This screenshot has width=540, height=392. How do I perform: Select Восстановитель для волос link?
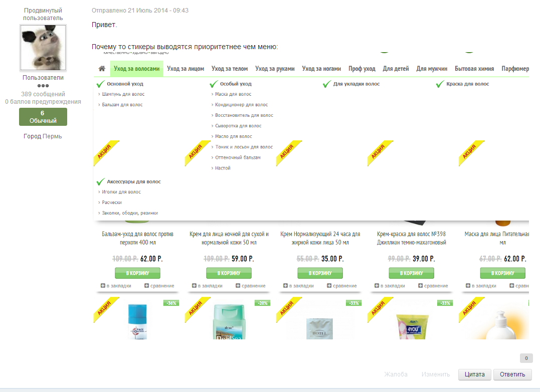[244, 115]
